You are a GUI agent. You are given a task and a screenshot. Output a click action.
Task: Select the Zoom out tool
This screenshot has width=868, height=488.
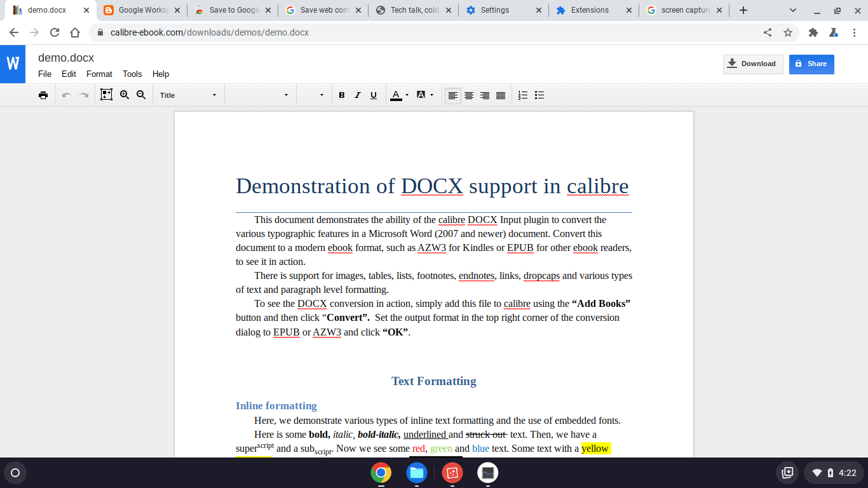click(x=141, y=95)
